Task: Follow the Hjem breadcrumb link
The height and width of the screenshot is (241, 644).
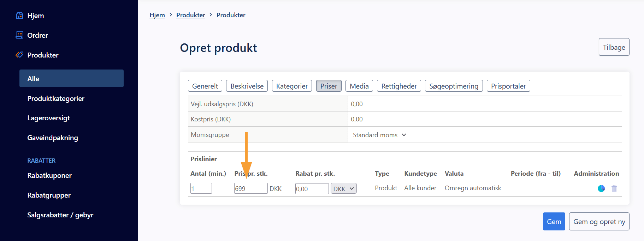Action: 157,15
